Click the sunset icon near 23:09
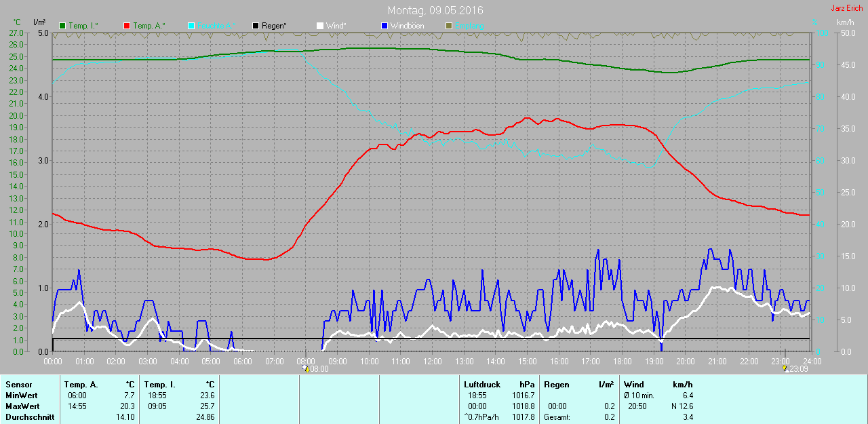Image resolution: width=868 pixels, height=424 pixels. (785, 369)
